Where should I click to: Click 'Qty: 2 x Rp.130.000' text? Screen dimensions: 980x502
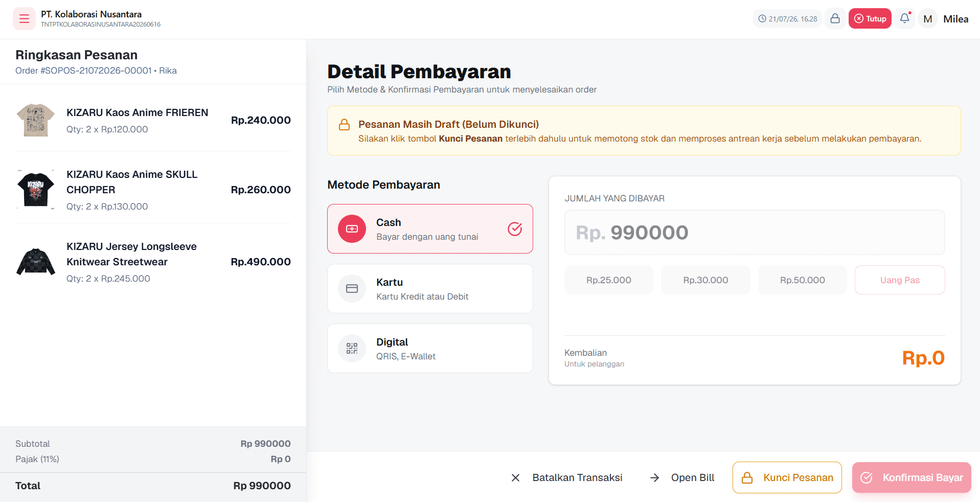(x=107, y=207)
